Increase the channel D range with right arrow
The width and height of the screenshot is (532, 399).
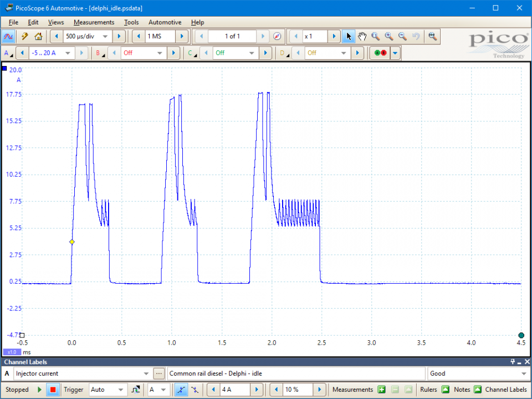click(x=357, y=53)
